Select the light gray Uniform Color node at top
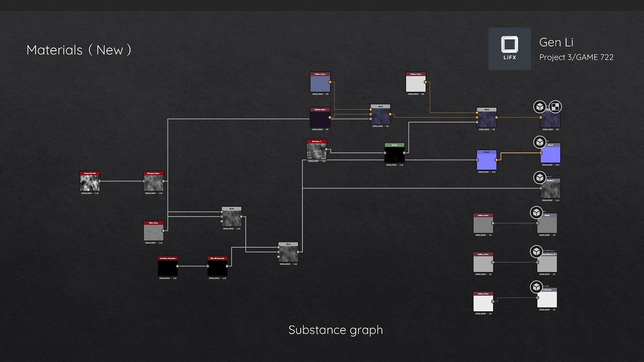 (415, 82)
